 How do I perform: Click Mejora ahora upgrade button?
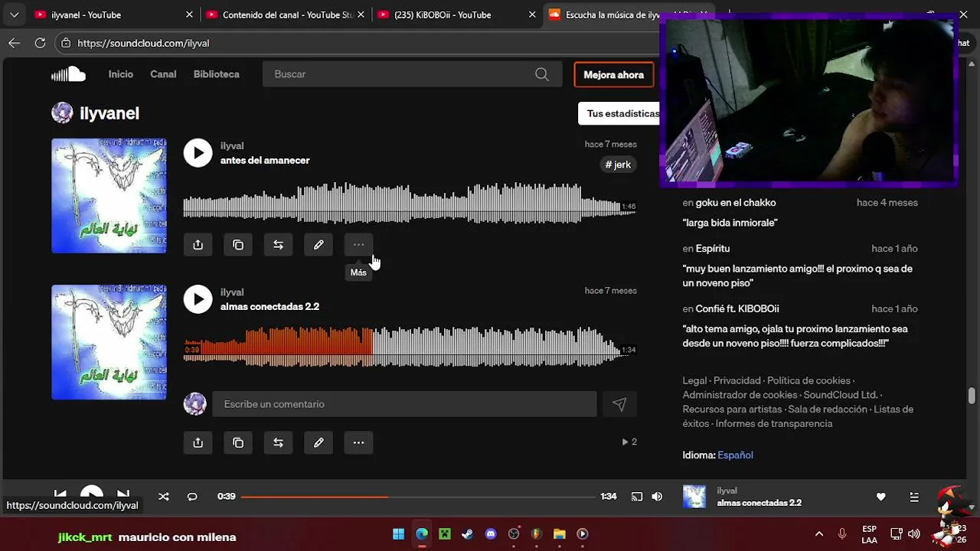614,75
